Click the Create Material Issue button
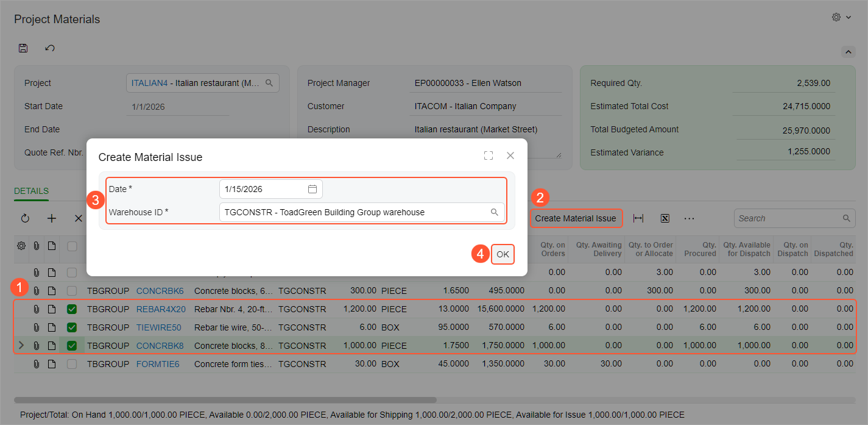The height and width of the screenshot is (425, 868). click(576, 218)
